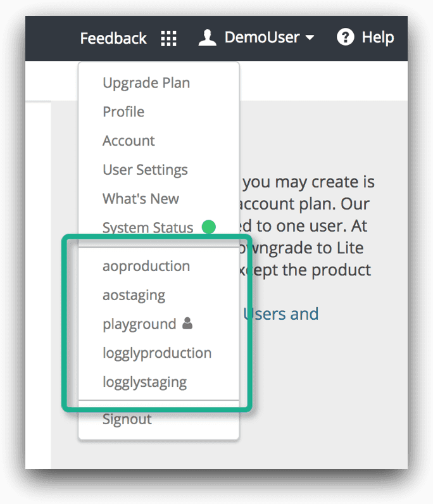The image size is (433, 504).
Task: Switch to the logglyproduction organization
Action: [x=157, y=353]
